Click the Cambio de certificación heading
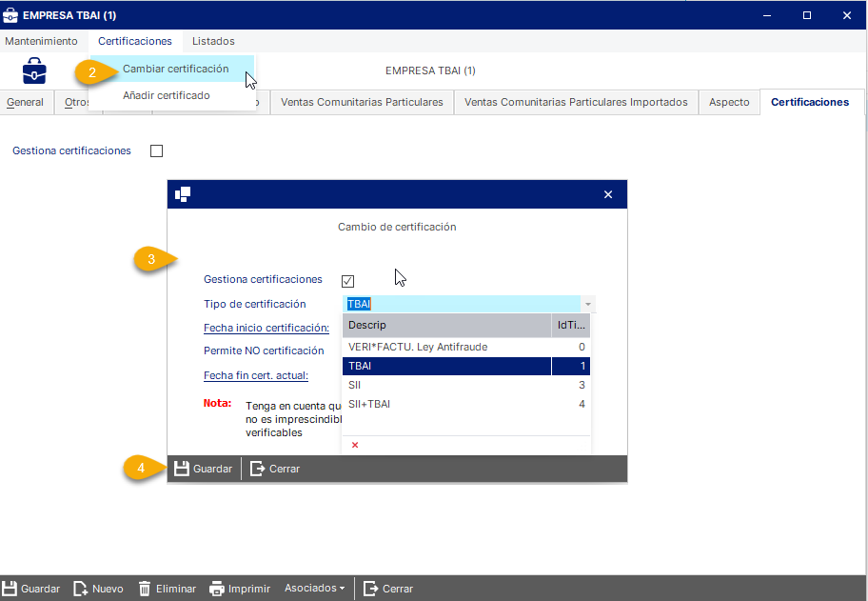The height and width of the screenshot is (601, 868). (x=397, y=227)
